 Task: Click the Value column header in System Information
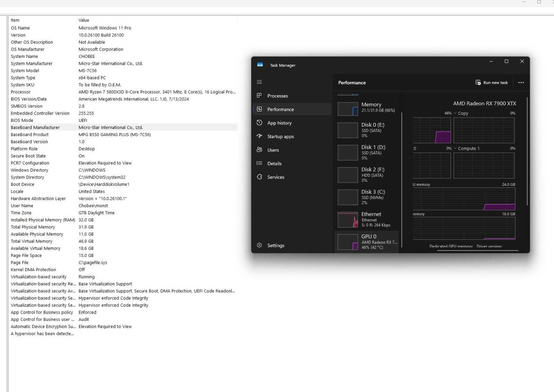157,20
